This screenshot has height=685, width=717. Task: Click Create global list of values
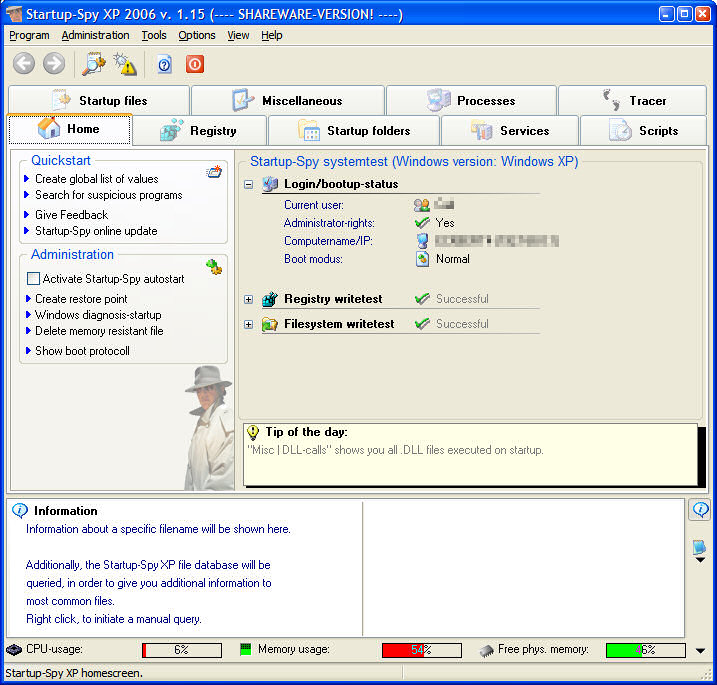click(96, 179)
